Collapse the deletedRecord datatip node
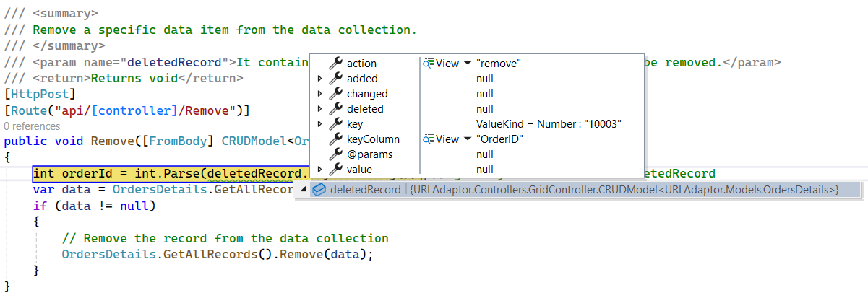The height and width of the screenshot is (293, 868). 304,191
